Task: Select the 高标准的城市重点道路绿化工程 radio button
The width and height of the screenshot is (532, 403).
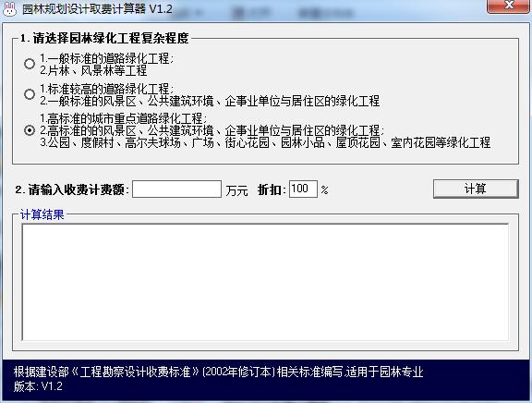Action: (30, 130)
